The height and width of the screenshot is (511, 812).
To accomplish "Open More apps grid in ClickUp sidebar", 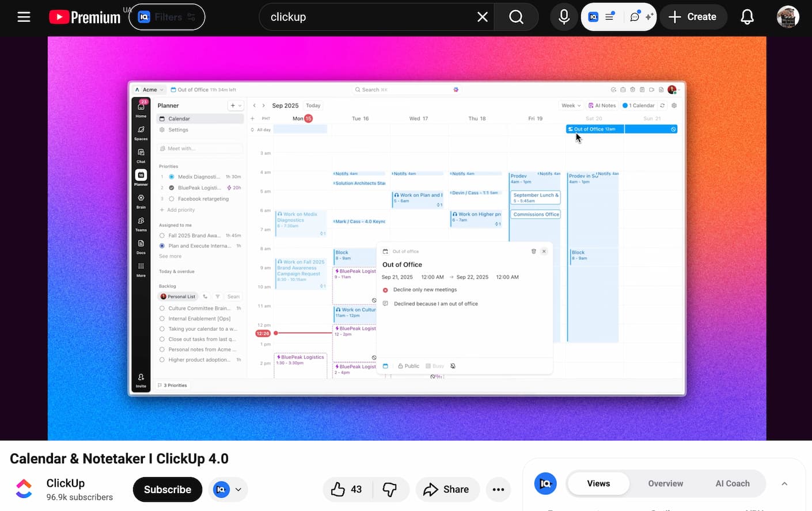I will 141,269.
